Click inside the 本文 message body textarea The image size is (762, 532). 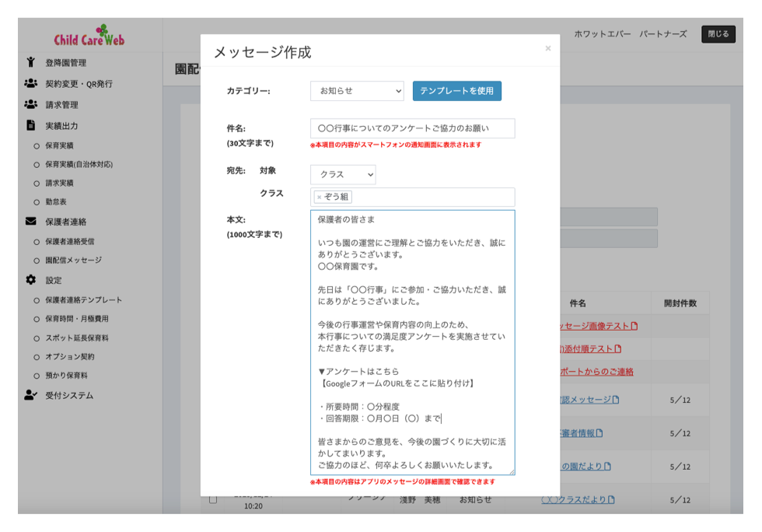click(412, 342)
